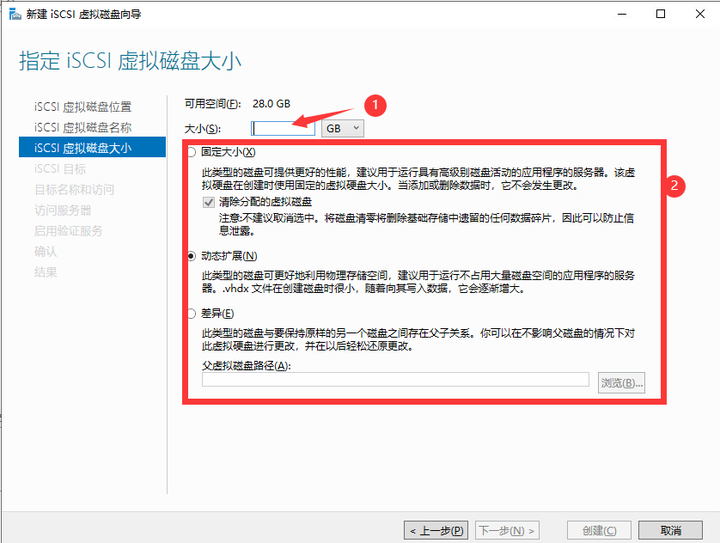Image resolution: width=720 pixels, height=543 pixels.
Task: Click the wizard icon in the title bar
Action: pos(15,14)
